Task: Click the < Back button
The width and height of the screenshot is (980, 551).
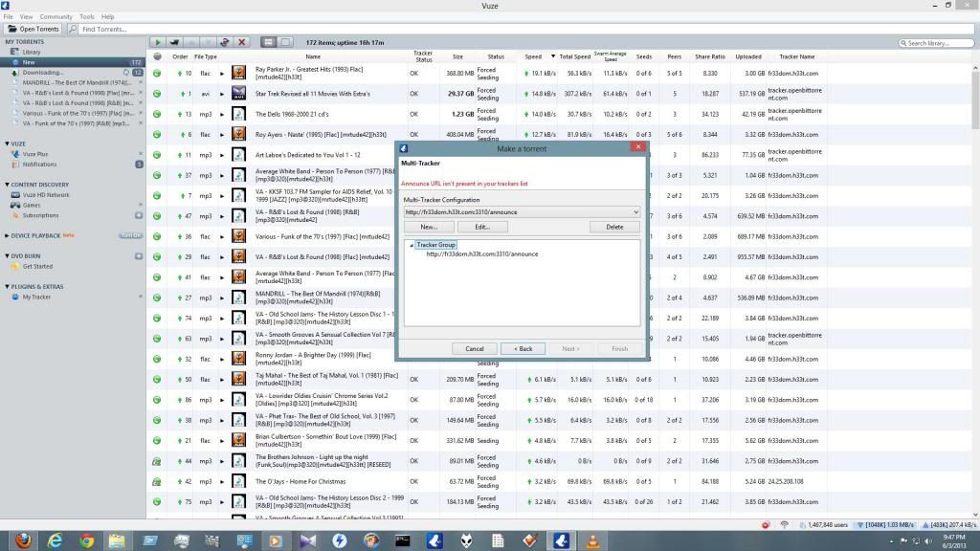Action: pyautogui.click(x=523, y=348)
